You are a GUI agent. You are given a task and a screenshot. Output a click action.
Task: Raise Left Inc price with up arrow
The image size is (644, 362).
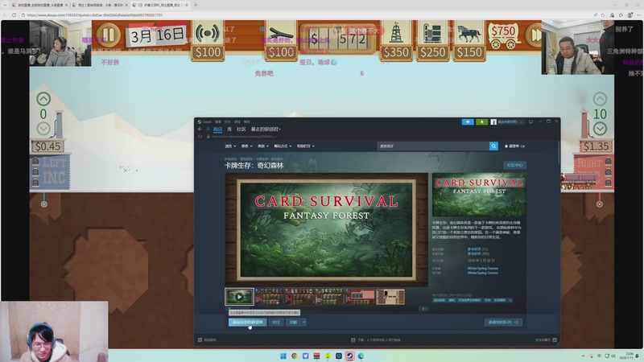43,99
